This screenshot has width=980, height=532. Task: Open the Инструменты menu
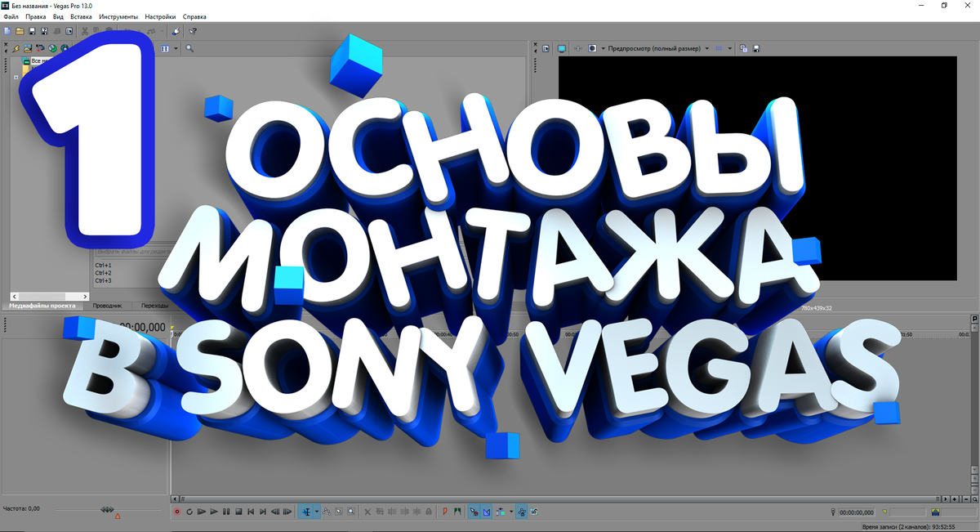118,16
